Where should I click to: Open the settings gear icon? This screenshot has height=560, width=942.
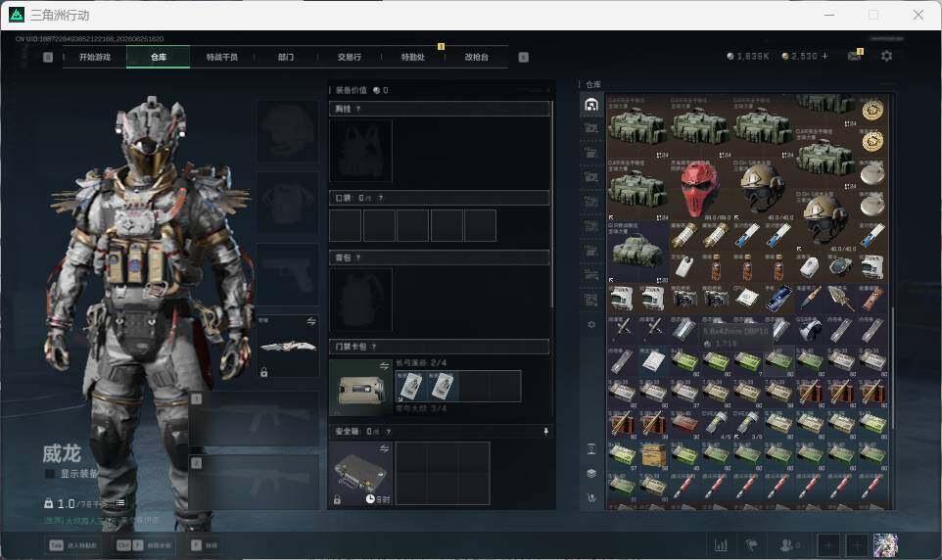coord(886,56)
